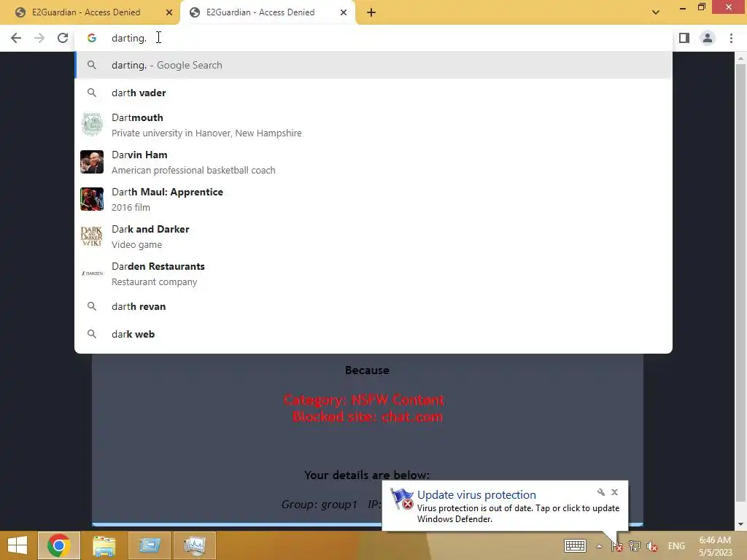747x560 pixels.
Task: Open the third taskbar application icon
Action: point(150,545)
